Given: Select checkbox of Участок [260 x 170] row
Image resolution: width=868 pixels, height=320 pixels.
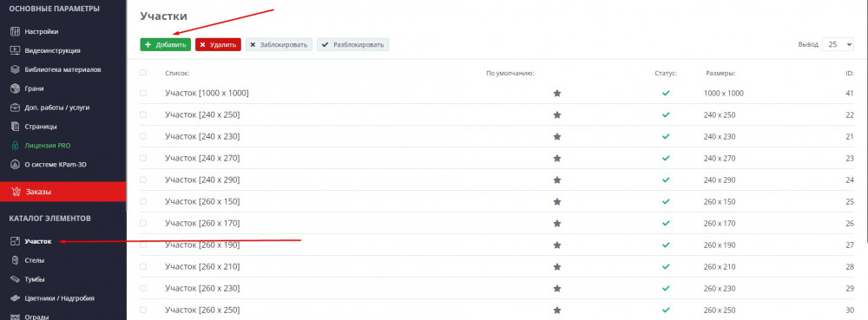Looking at the screenshot, I should (143, 223).
